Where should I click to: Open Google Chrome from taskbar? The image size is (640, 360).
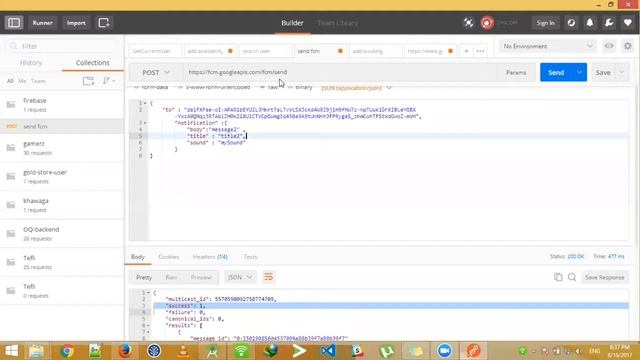pos(67,351)
